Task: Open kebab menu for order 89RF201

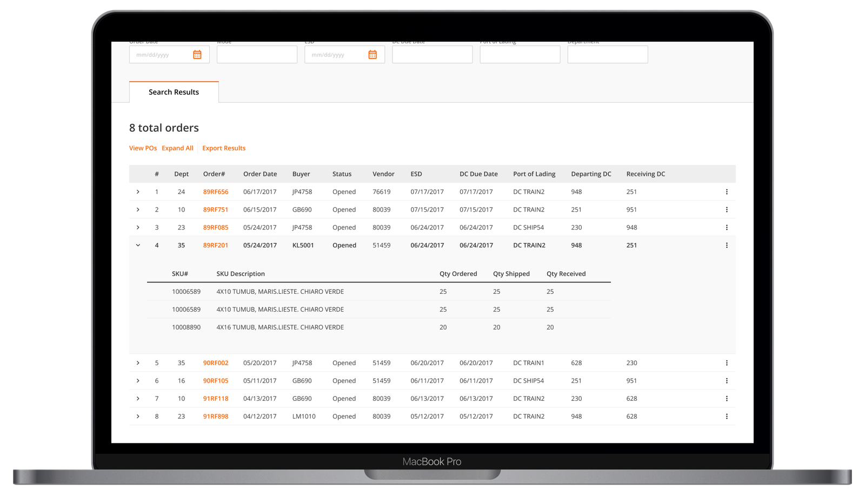Action: click(727, 245)
